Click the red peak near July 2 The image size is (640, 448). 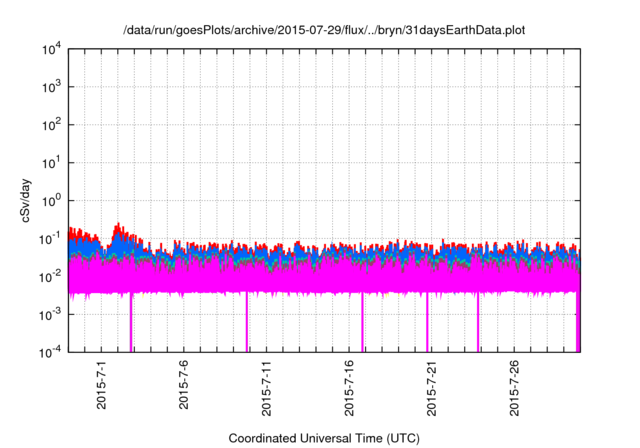click(x=118, y=227)
